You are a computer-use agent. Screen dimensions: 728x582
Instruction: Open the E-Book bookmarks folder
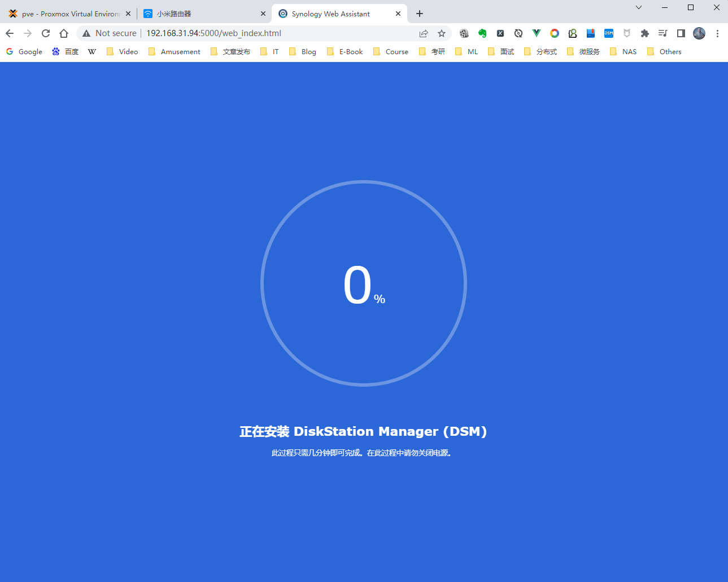pos(345,51)
